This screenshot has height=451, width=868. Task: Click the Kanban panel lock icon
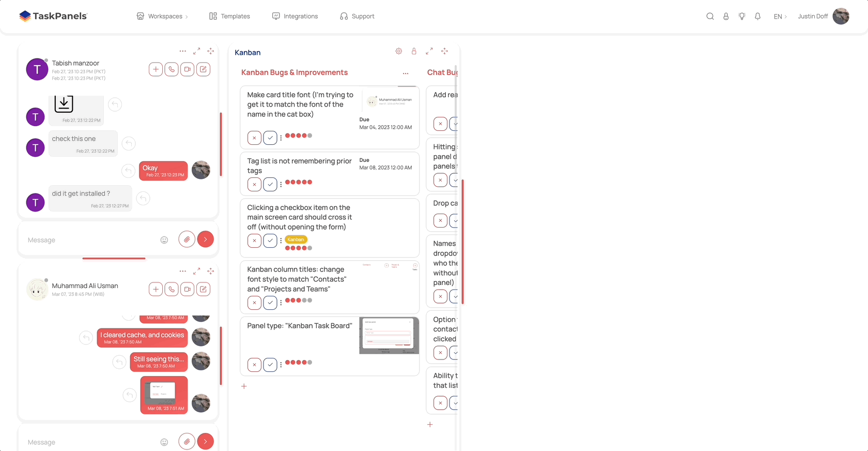pyautogui.click(x=414, y=51)
